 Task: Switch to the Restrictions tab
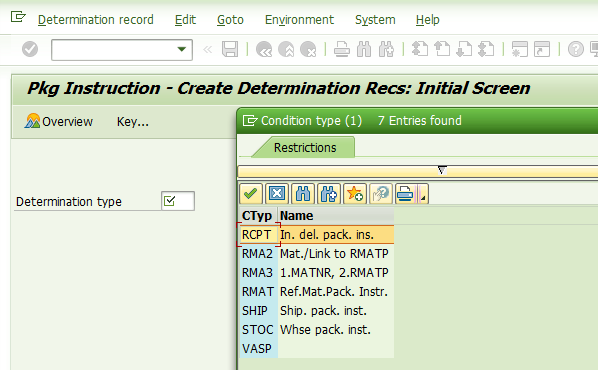coord(305,148)
